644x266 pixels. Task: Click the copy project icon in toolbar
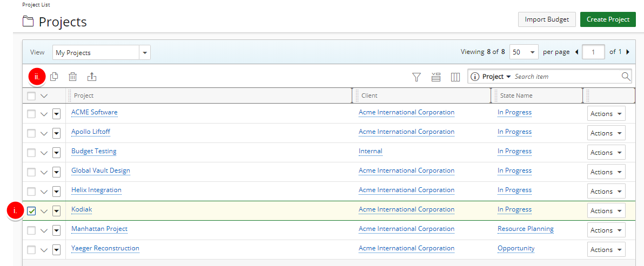(x=54, y=77)
